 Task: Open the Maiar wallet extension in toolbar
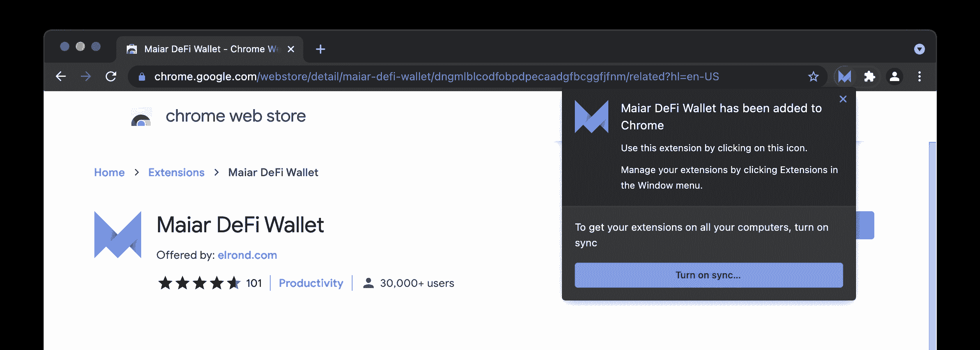(844, 76)
